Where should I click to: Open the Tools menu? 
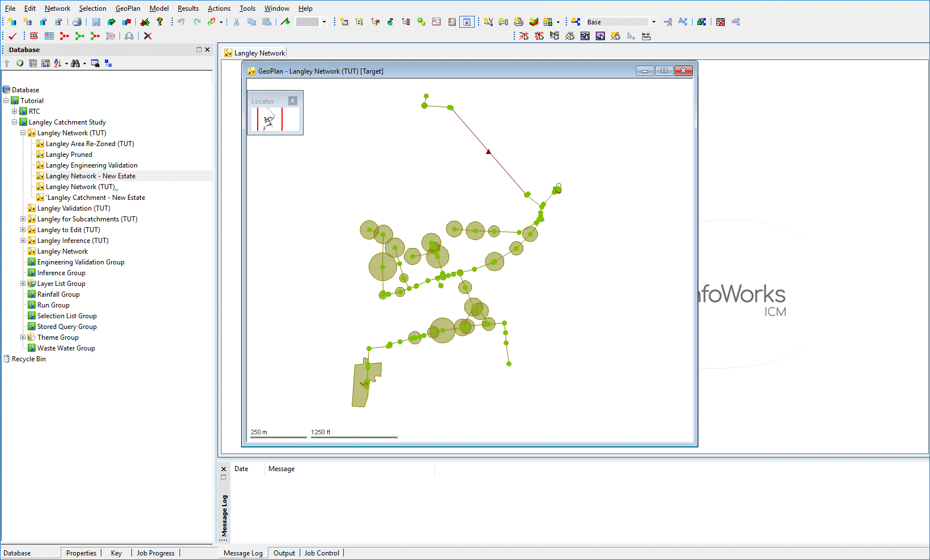point(248,8)
